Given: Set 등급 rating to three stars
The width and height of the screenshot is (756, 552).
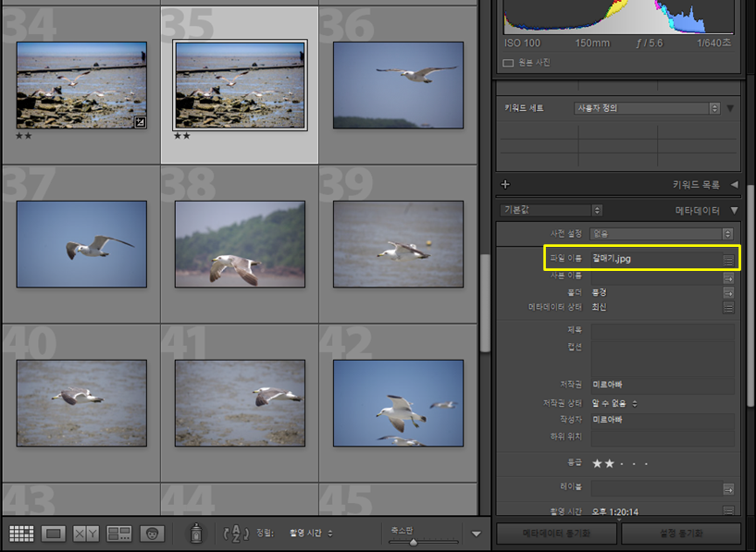Looking at the screenshot, I should 622,464.
